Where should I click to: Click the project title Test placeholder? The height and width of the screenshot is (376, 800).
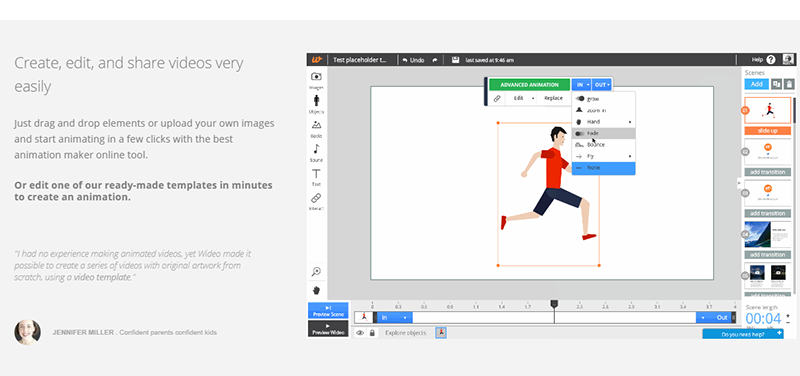click(360, 60)
